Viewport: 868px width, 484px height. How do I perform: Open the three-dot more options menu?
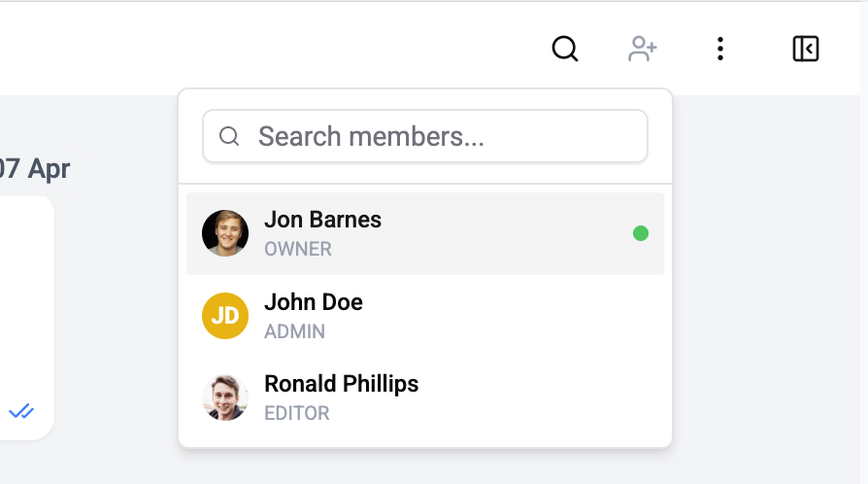[x=719, y=49]
